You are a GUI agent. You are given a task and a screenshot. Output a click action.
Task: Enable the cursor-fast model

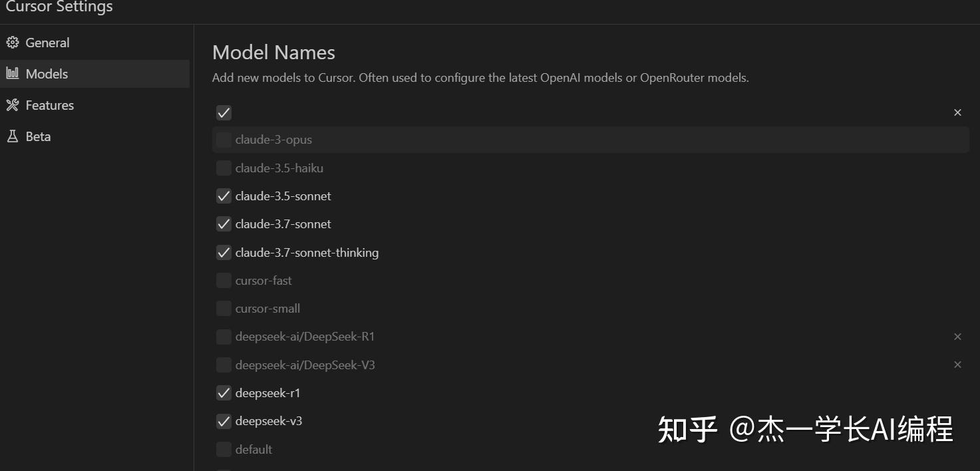(224, 280)
